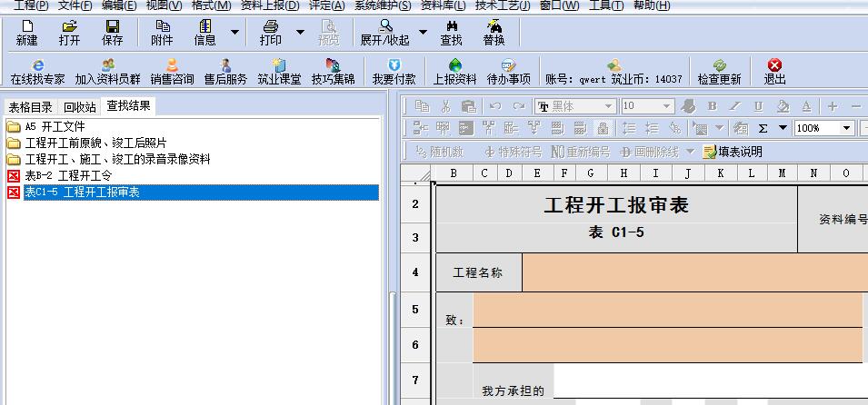Select 表B-2 工程开工令 in results list
This screenshot has width=868, height=405.
(x=68, y=175)
